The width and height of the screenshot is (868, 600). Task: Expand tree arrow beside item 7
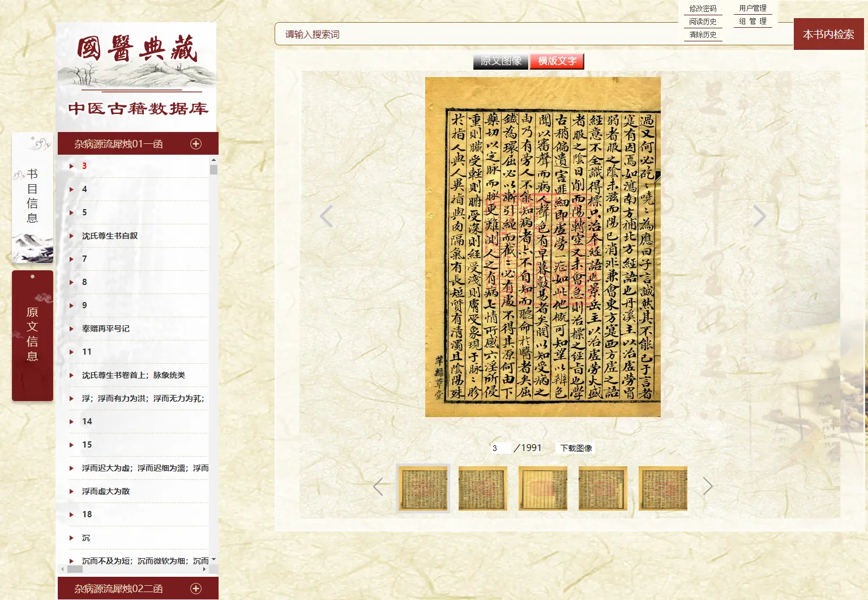(x=72, y=259)
